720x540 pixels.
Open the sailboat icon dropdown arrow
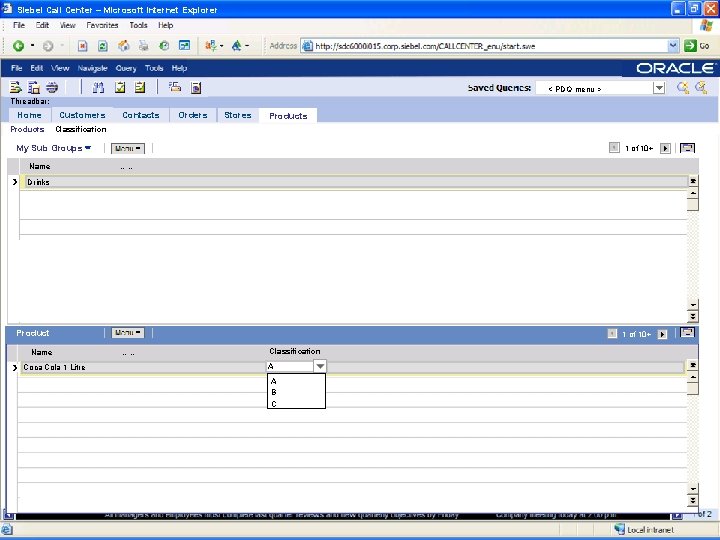tap(247, 45)
